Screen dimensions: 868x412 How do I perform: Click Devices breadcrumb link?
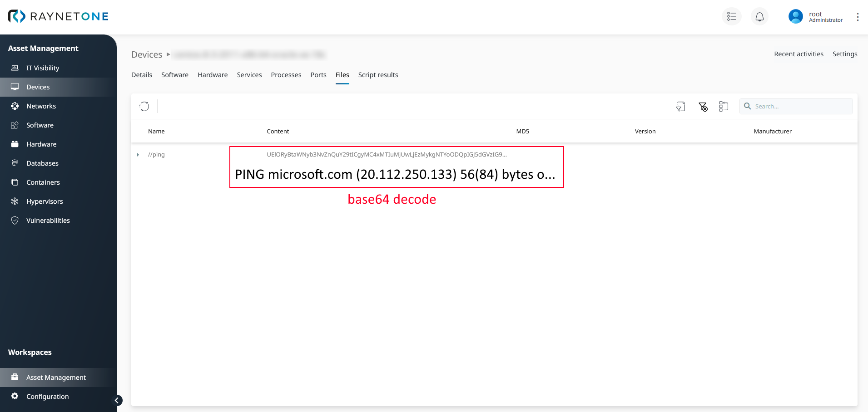(147, 54)
